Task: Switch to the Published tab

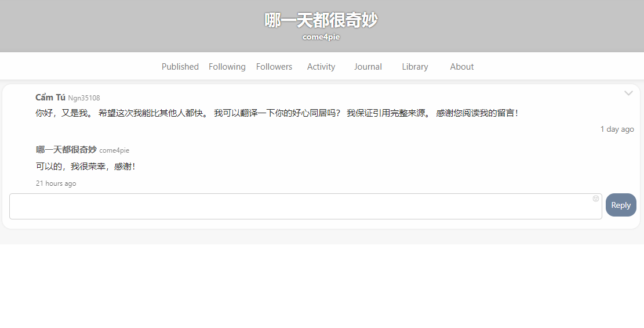Action: [x=180, y=67]
